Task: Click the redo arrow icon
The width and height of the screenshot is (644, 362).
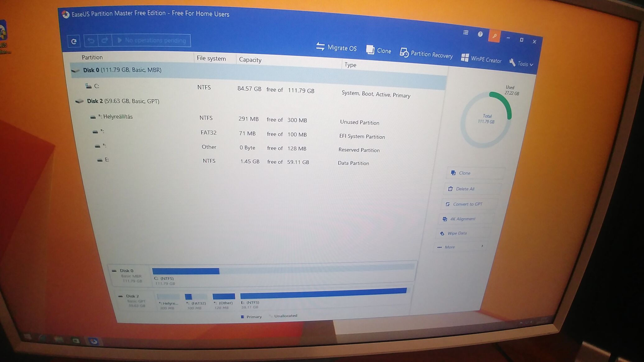Action: tap(105, 40)
